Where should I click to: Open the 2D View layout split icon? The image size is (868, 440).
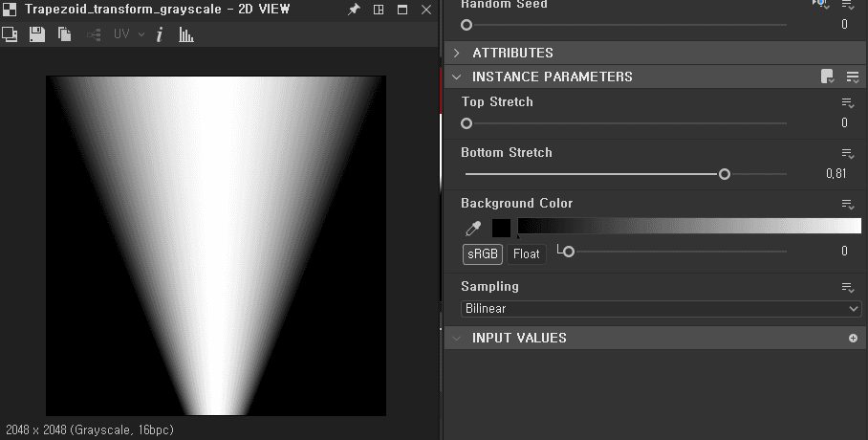379,10
